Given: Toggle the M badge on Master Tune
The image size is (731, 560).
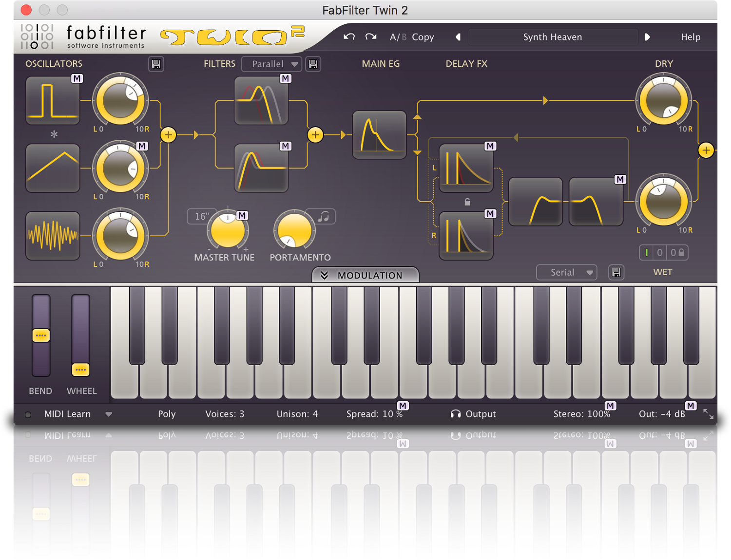Looking at the screenshot, I should tap(242, 215).
